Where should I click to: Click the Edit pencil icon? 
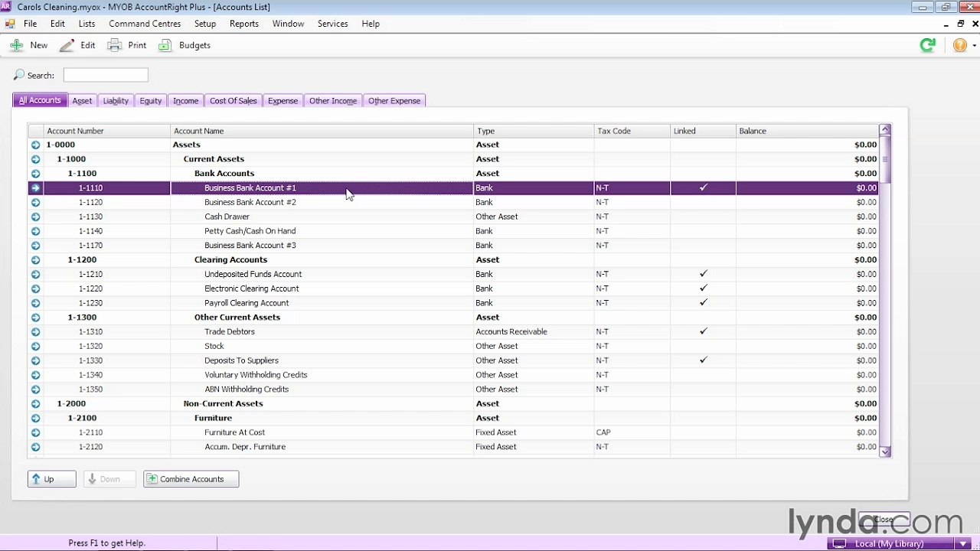coord(67,45)
